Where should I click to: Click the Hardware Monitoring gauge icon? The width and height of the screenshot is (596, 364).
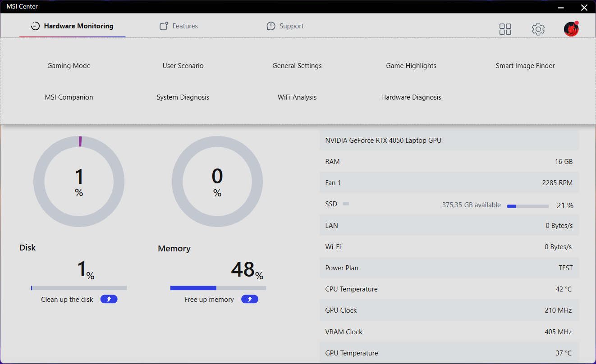[35, 26]
